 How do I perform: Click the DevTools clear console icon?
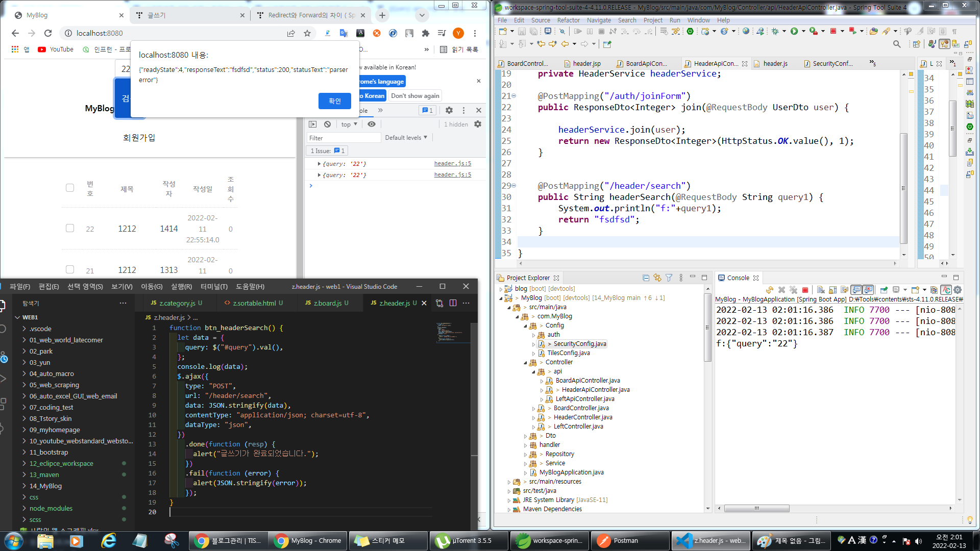pos(328,124)
